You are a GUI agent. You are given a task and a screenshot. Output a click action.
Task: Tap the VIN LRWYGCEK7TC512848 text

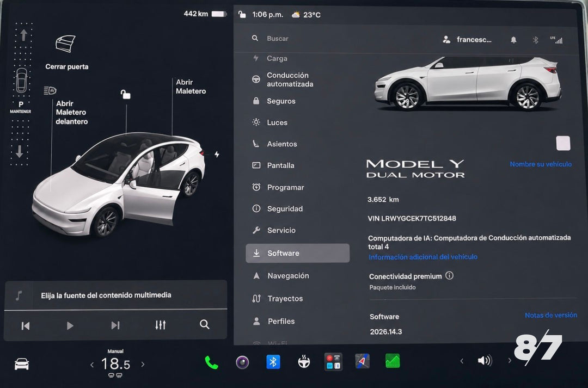[412, 218]
